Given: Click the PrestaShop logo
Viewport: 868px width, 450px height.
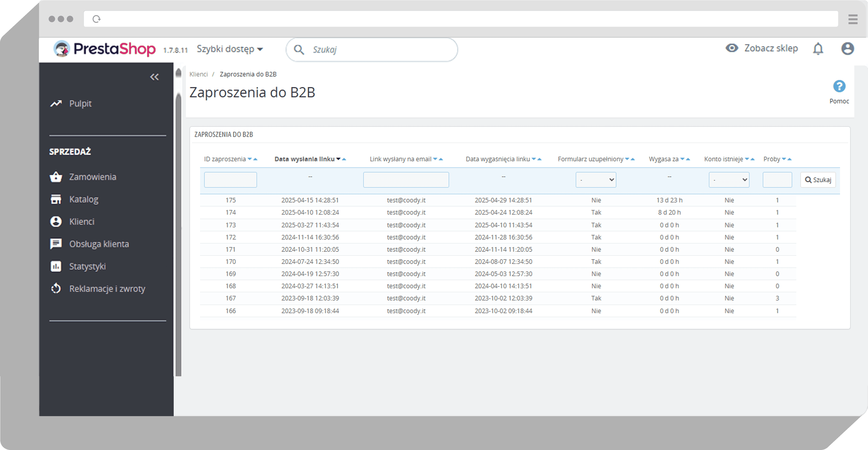Looking at the screenshot, I should pyautogui.click(x=105, y=49).
